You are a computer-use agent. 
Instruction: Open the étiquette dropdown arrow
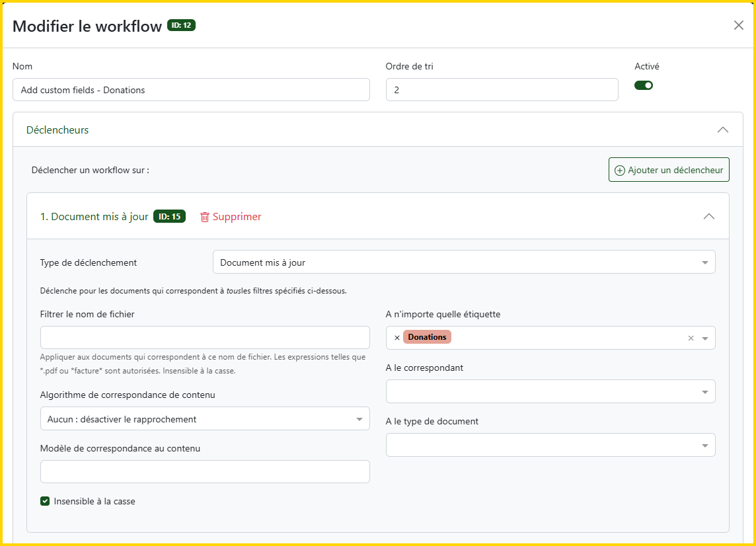pyautogui.click(x=705, y=338)
